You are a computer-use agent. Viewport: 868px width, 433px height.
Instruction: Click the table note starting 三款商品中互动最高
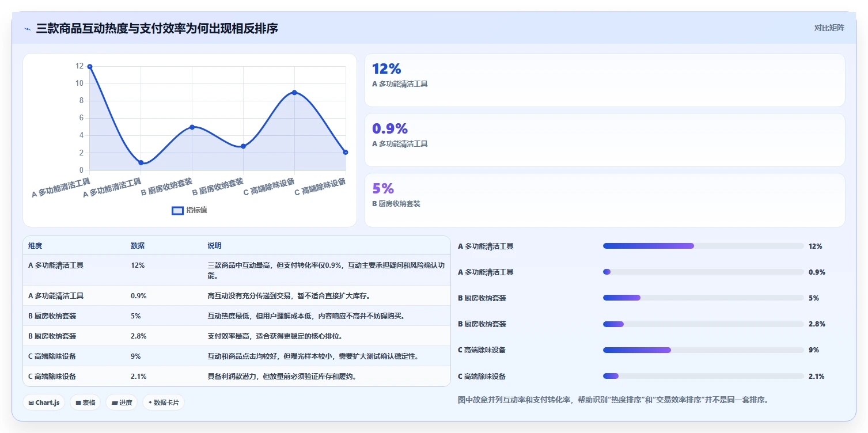pos(327,271)
